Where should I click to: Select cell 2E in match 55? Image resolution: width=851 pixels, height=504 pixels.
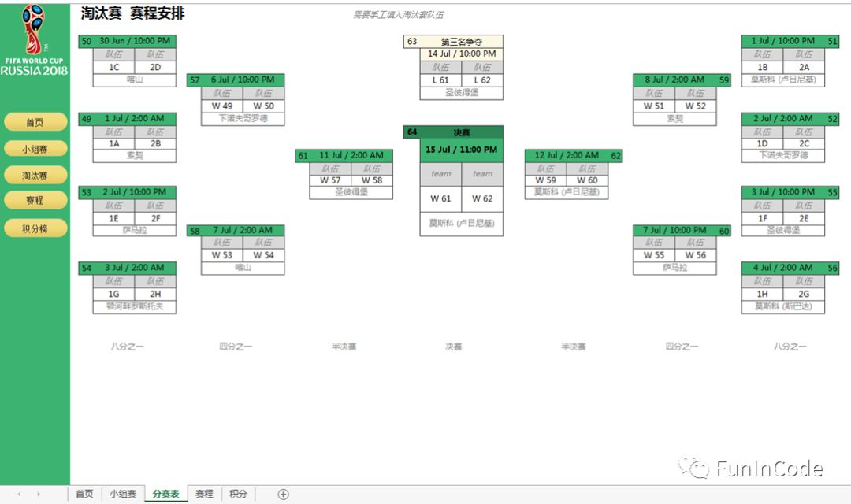pyautogui.click(x=804, y=218)
